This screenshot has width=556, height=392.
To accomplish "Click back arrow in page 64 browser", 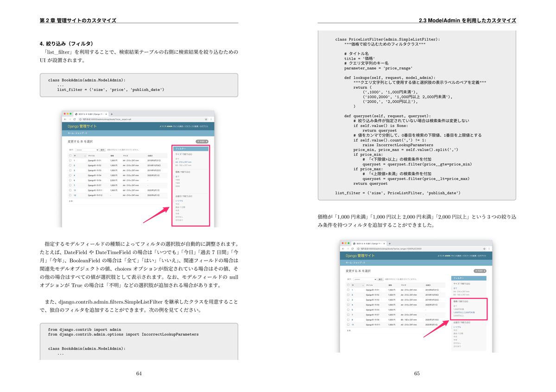I will click(65, 119).
